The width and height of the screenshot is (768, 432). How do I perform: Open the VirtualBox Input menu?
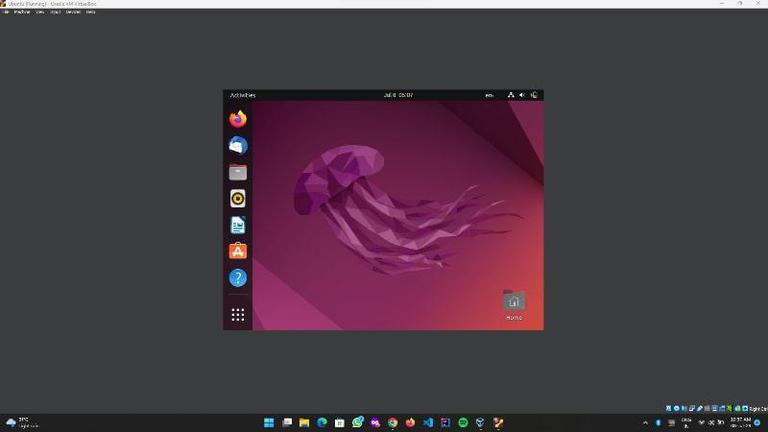point(55,12)
